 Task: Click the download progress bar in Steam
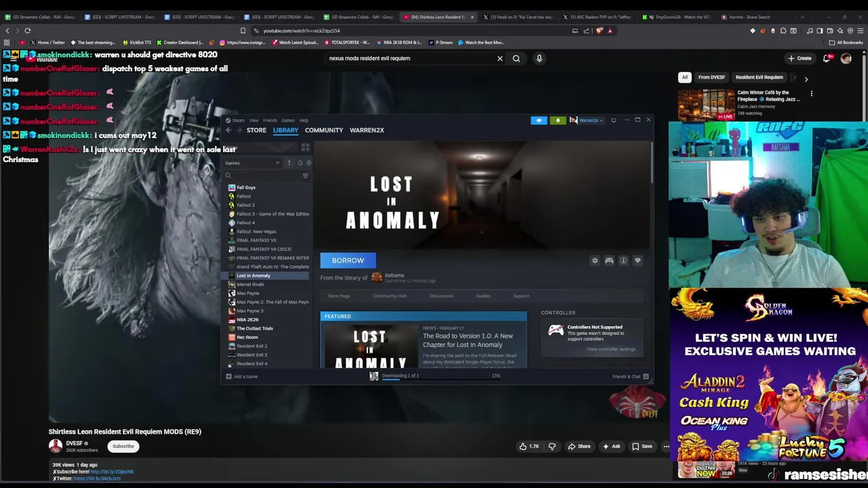(x=441, y=378)
